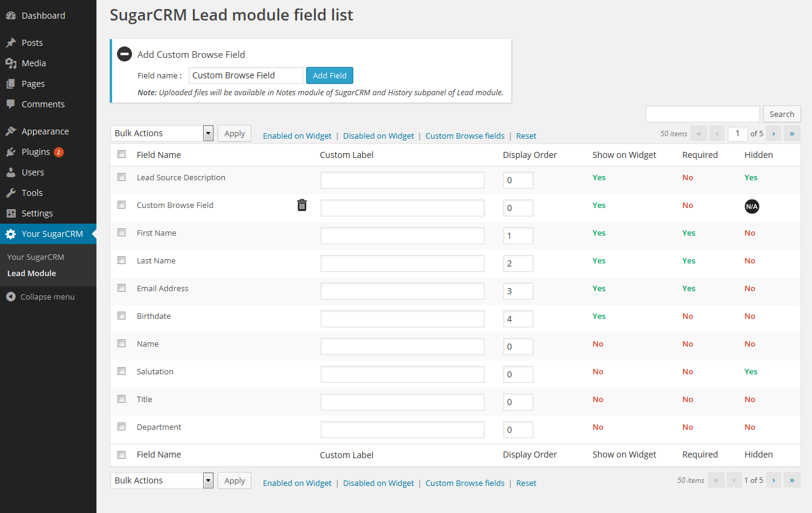The image size is (812, 513).
Task: Open the Dashboard from the sidebar icon
Action: (11, 16)
